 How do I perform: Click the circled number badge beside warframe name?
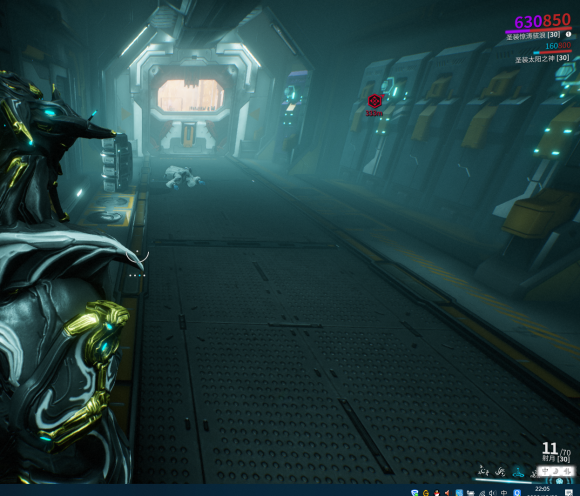coord(569,34)
